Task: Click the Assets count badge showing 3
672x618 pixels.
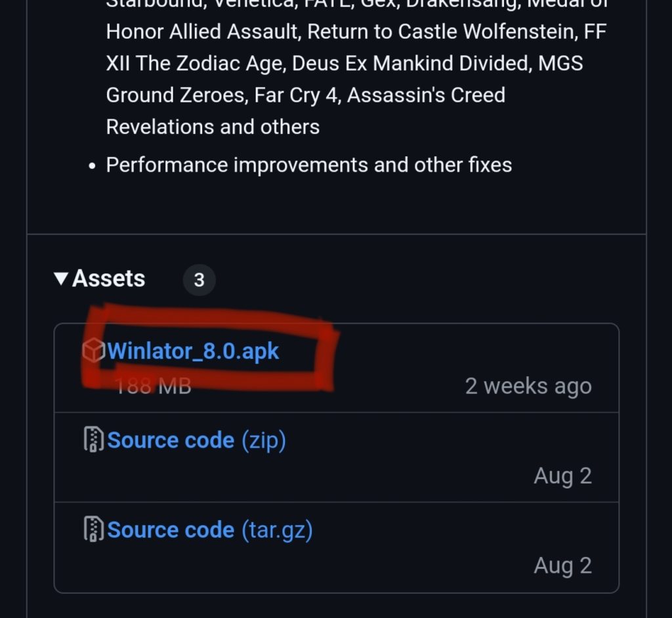Action: pos(199,280)
